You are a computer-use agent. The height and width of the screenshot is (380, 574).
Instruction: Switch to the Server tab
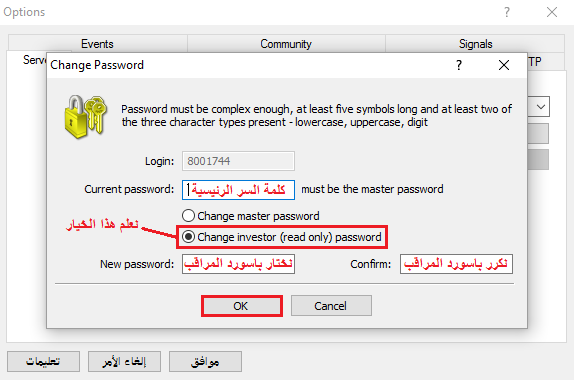tap(34, 60)
